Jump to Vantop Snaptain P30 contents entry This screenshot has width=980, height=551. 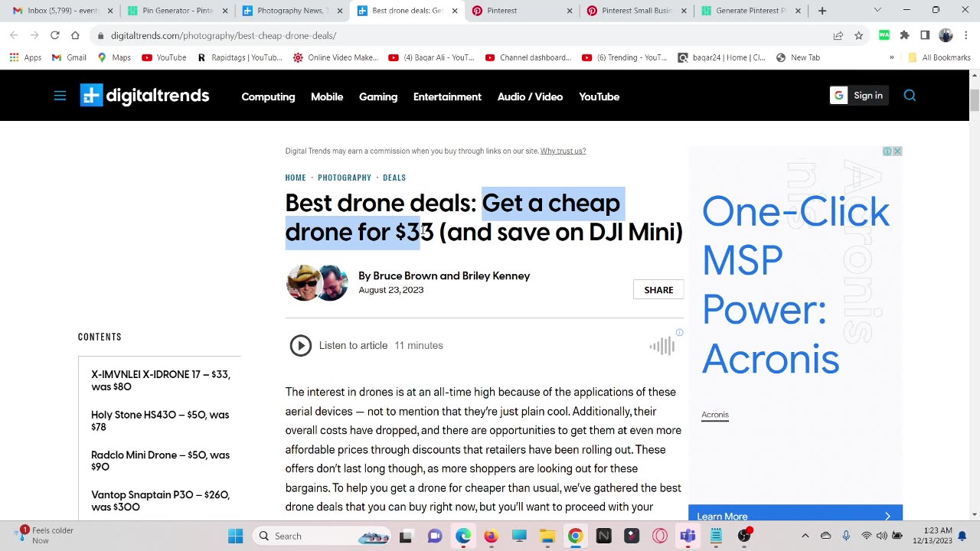point(160,500)
